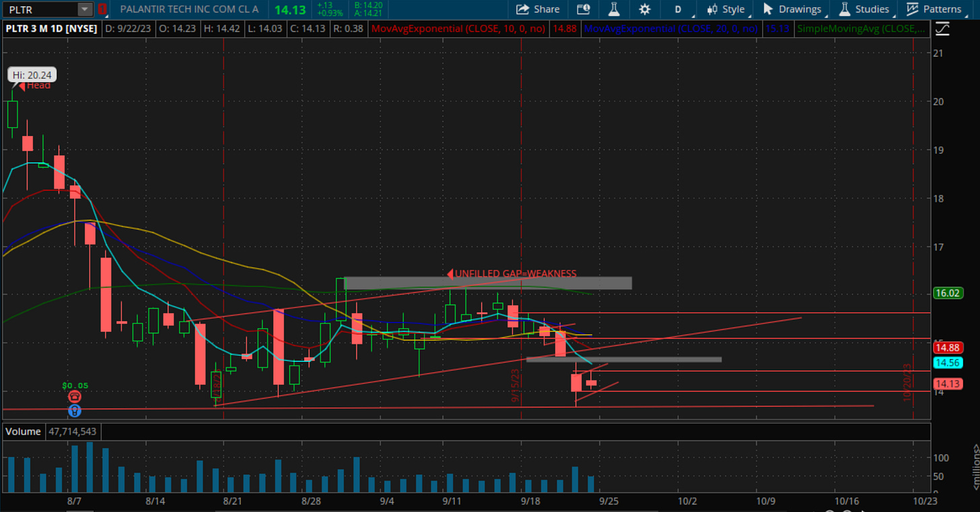This screenshot has width=980, height=512.
Task: Click the red symbol link color box
Action: (102, 9)
